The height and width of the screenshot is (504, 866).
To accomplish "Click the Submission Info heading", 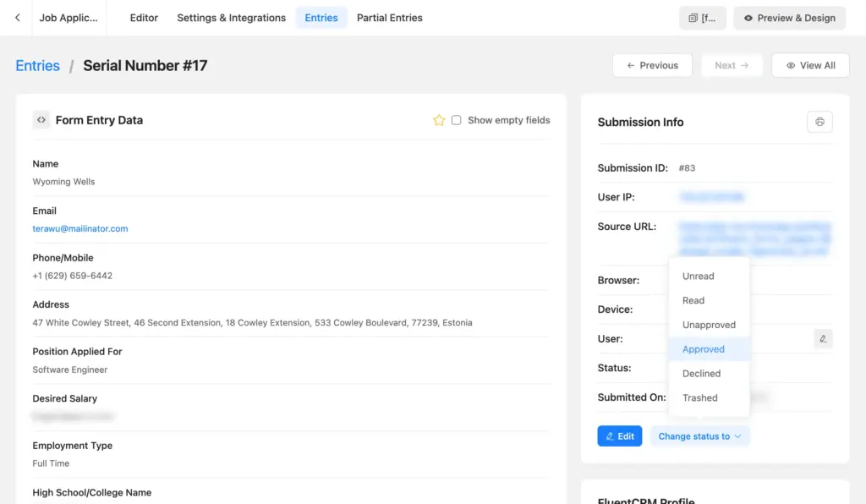I will click(x=641, y=122).
